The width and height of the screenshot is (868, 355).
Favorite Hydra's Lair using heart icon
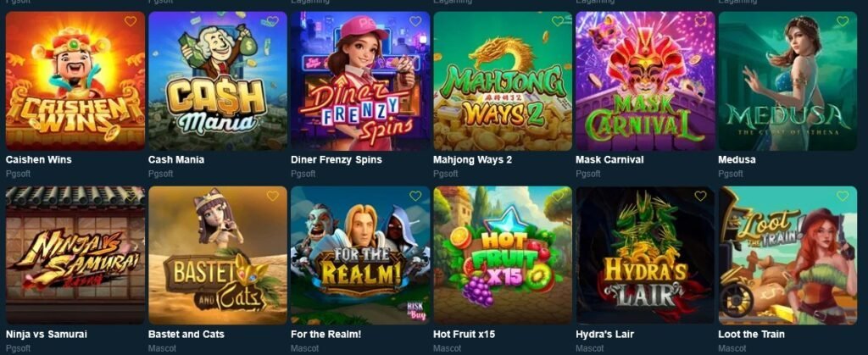[x=700, y=197]
